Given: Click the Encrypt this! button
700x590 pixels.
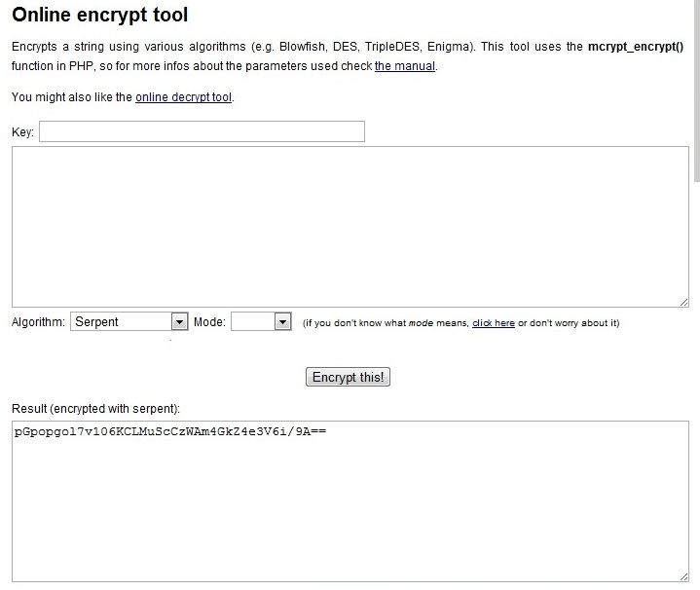Looking at the screenshot, I should pyautogui.click(x=348, y=377).
